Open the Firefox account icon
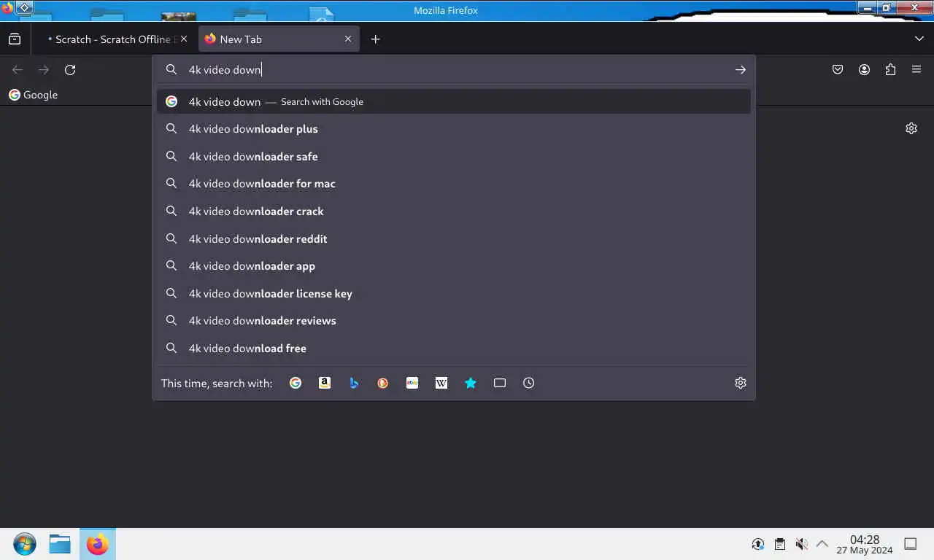 (864, 70)
